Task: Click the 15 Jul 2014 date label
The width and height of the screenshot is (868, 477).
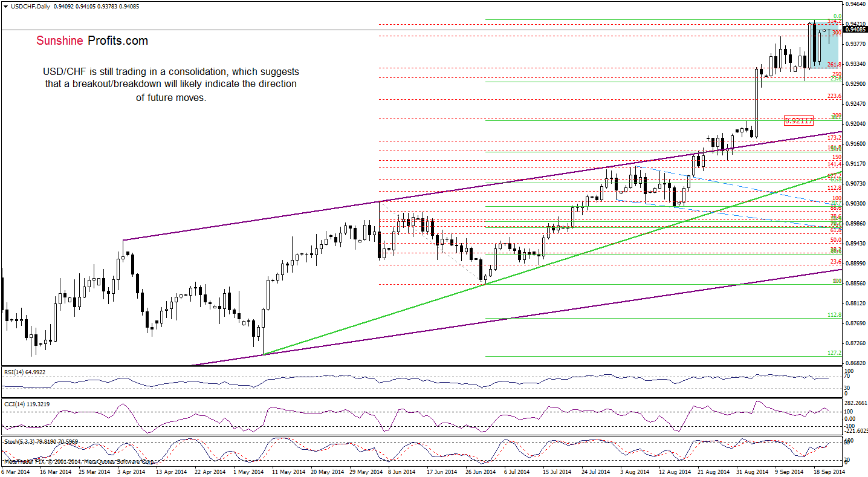Action: [x=558, y=472]
